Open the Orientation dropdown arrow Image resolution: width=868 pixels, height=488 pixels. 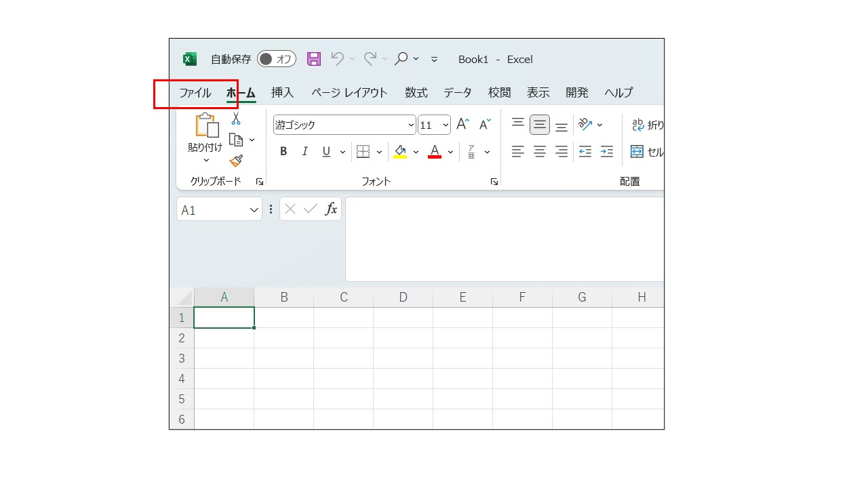(599, 125)
